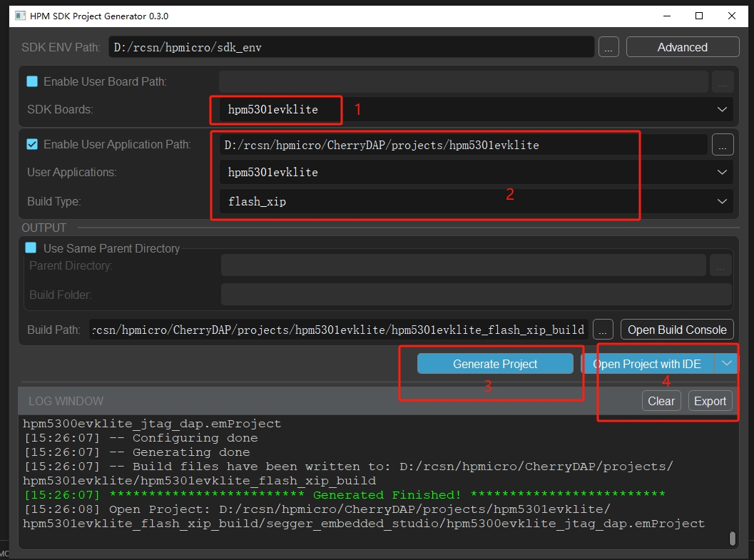
Task: Click the HPM SDK Project Generator title bar icon
Action: pyautogui.click(x=19, y=16)
